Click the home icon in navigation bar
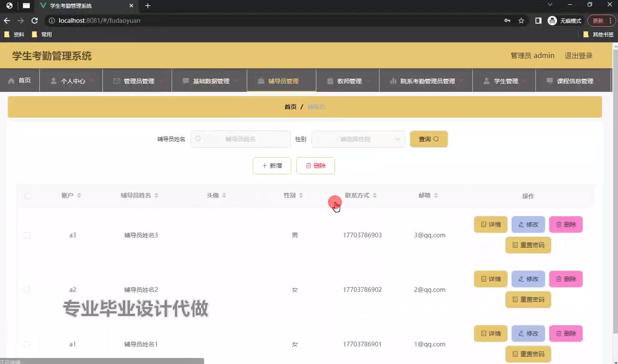Image resolution: width=618 pixels, height=364 pixels. (x=12, y=81)
